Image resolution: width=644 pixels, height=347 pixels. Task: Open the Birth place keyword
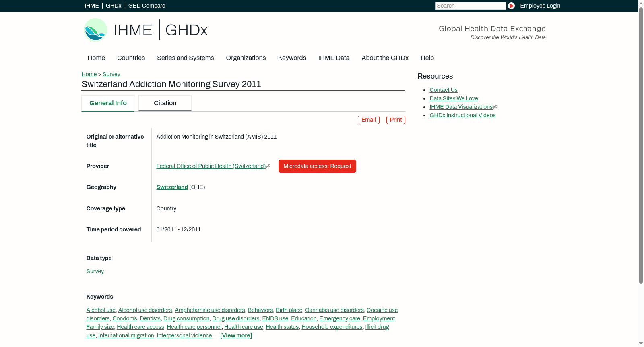pyautogui.click(x=289, y=310)
